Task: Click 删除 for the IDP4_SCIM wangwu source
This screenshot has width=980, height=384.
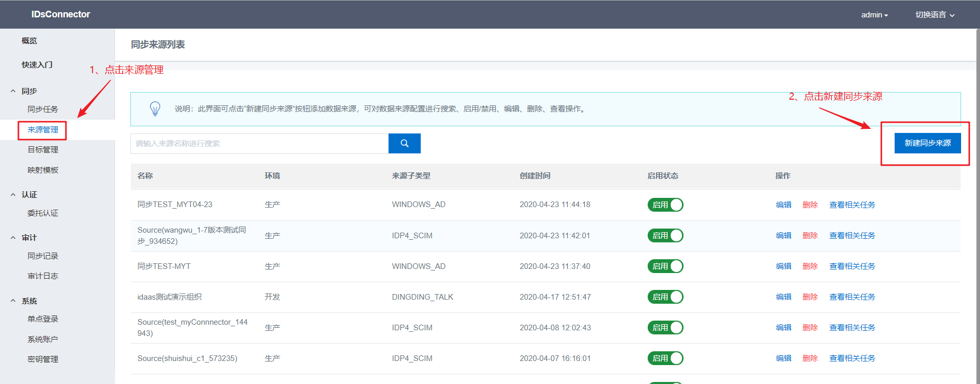Action: pos(810,236)
